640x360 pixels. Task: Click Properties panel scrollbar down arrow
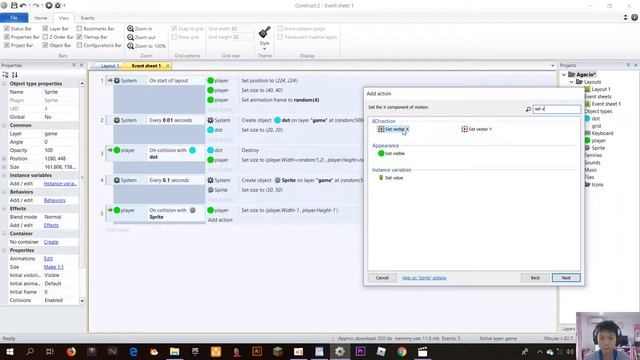[x=82, y=301]
